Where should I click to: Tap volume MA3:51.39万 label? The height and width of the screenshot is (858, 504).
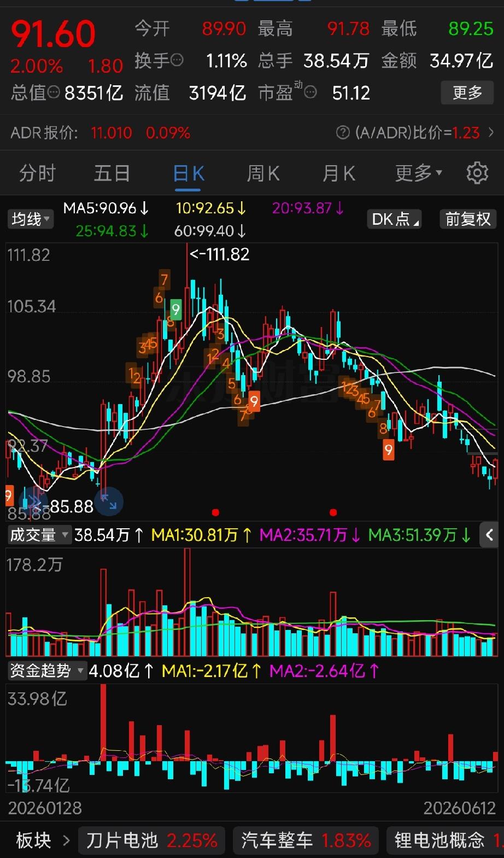tap(419, 534)
